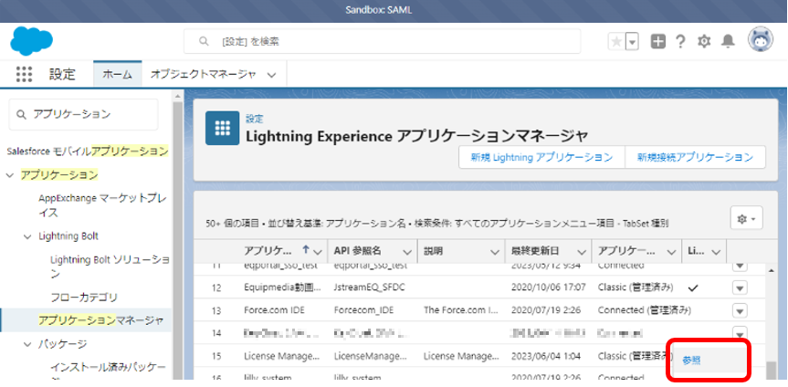Image resolution: width=788 pixels, height=387 pixels.
Task: Open row actions for Force.com IDE
Action: [x=740, y=311]
